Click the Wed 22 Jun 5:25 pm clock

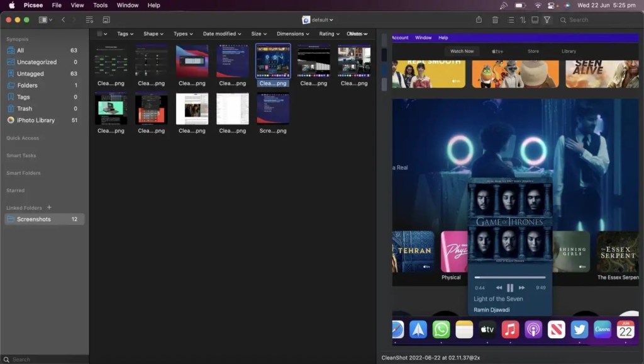(x=606, y=5)
